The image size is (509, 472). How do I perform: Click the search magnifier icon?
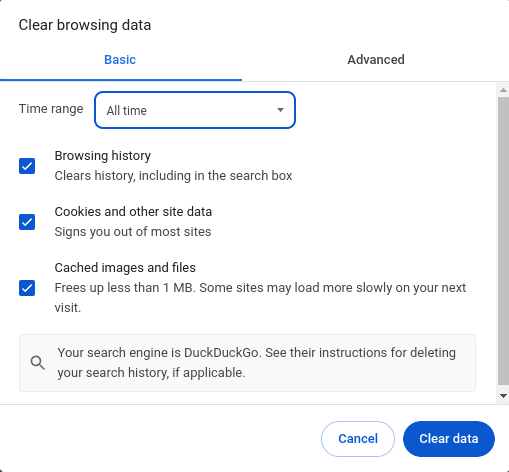tap(38, 363)
